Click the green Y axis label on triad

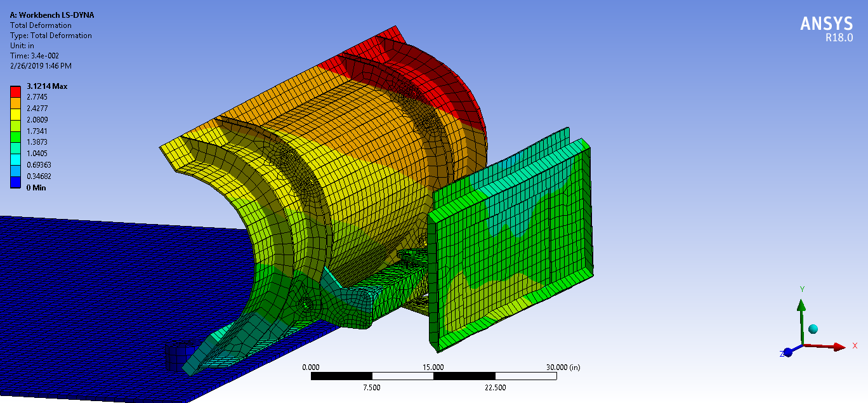point(802,289)
